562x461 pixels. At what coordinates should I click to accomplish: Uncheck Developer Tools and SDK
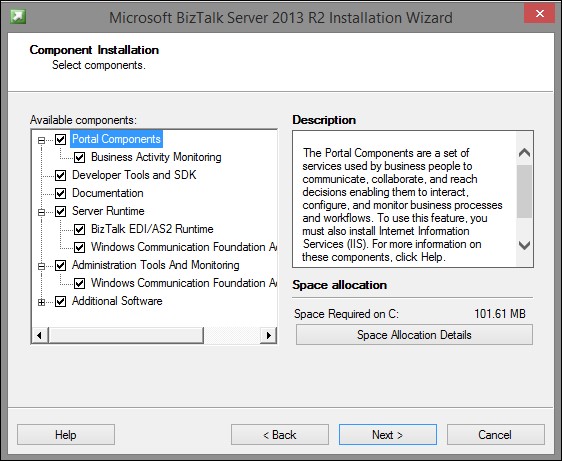tap(61, 175)
